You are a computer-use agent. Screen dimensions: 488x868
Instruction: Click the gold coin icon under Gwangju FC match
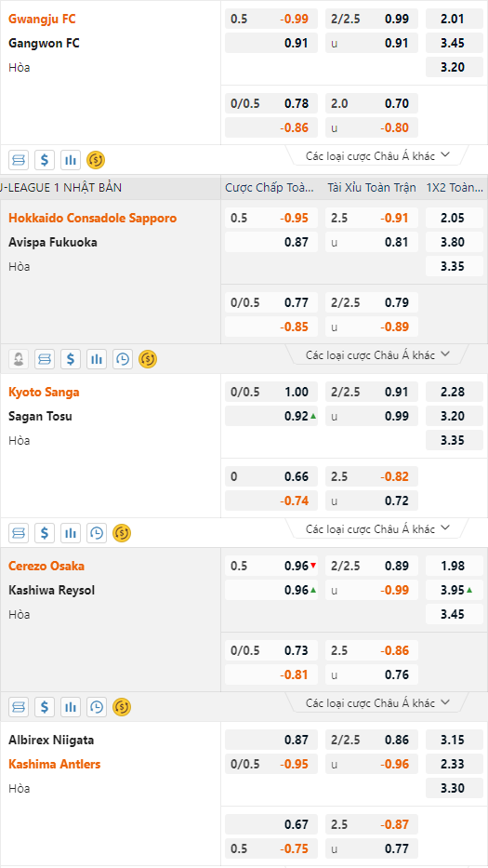96,161
